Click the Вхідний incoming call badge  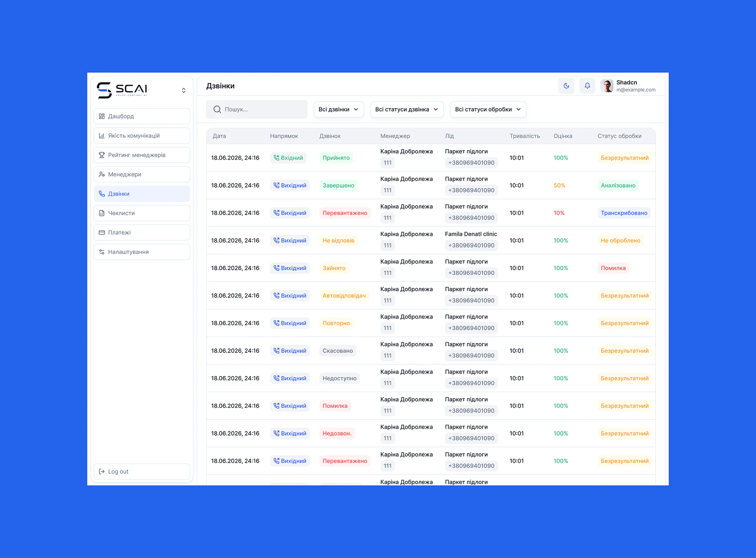tap(288, 158)
